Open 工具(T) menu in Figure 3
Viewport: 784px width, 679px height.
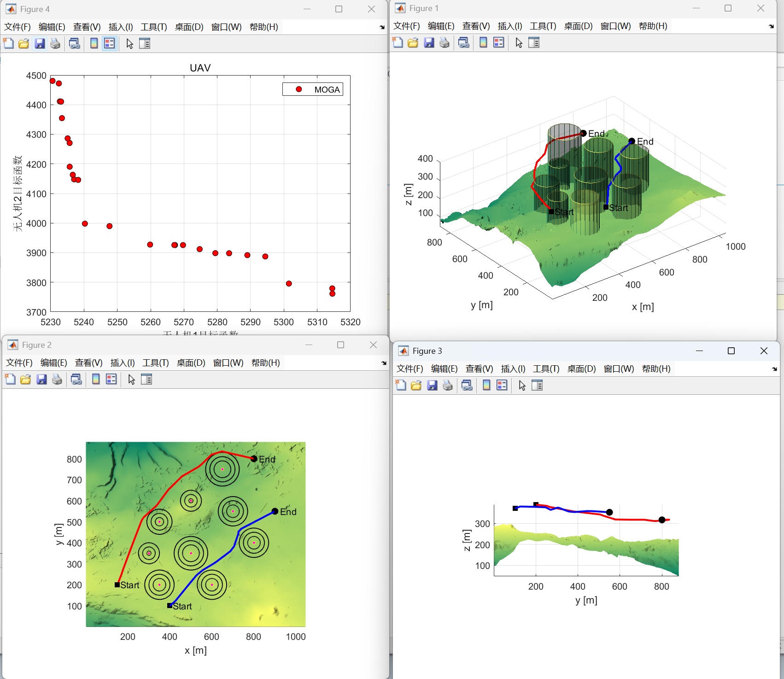tap(546, 369)
